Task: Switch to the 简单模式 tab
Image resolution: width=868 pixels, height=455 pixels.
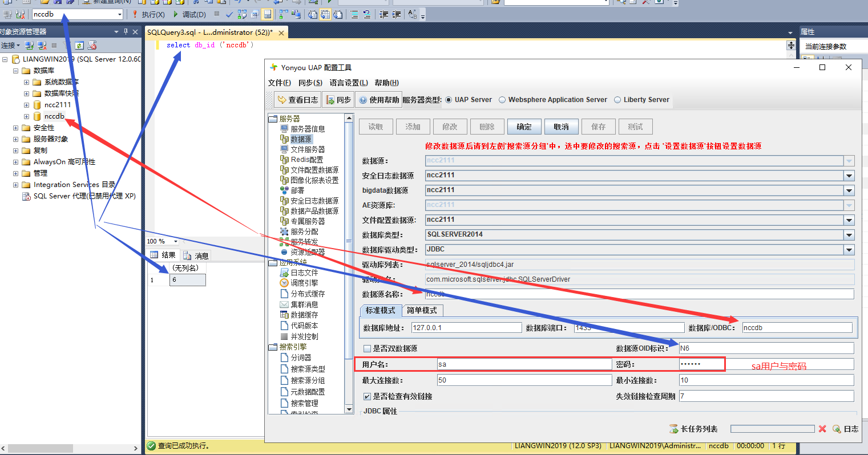Action: coord(422,310)
